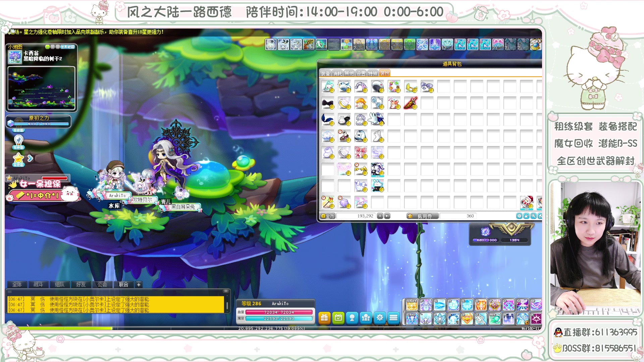
Task: Click the 抵用券 voucher button
Action: coord(422,216)
